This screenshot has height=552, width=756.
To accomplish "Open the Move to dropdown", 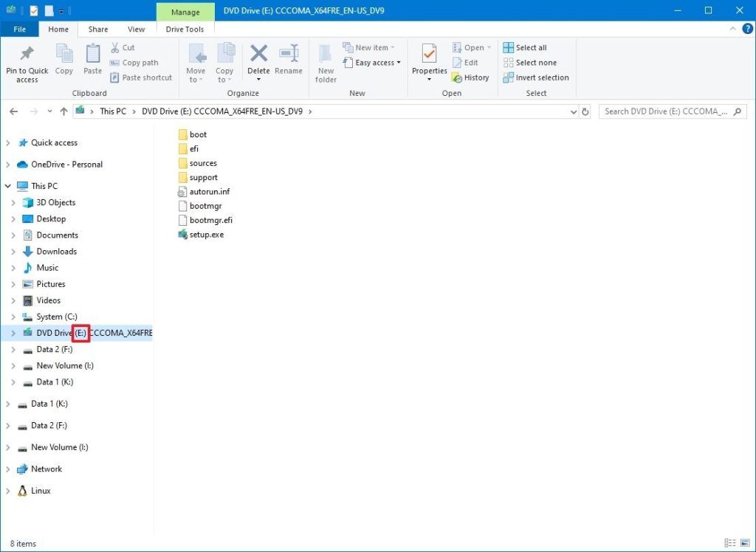I will pyautogui.click(x=196, y=75).
